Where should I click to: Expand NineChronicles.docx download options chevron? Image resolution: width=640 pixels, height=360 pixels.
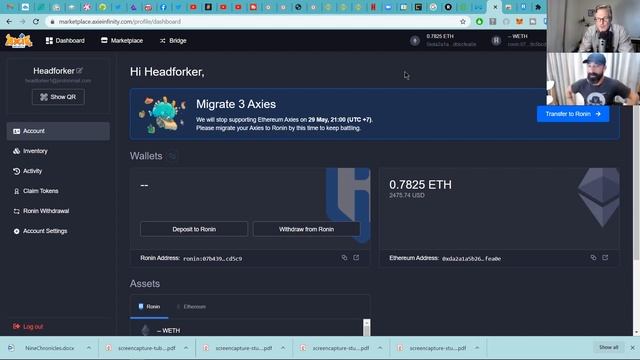click(89, 348)
